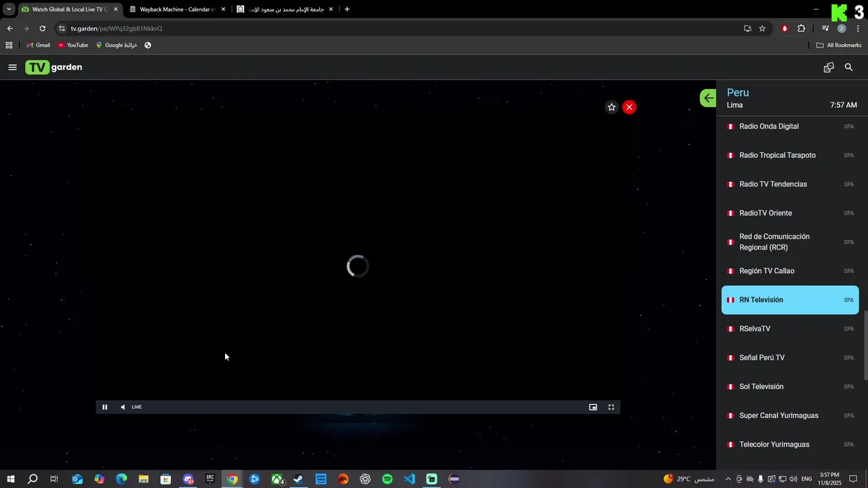Switch the ENG input language
868x488 pixels.
pyautogui.click(x=806, y=479)
